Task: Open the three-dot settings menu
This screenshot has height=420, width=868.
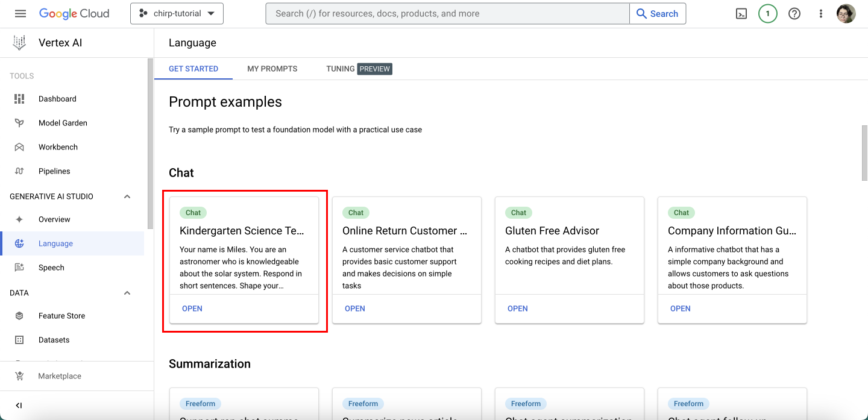Action: (821, 14)
